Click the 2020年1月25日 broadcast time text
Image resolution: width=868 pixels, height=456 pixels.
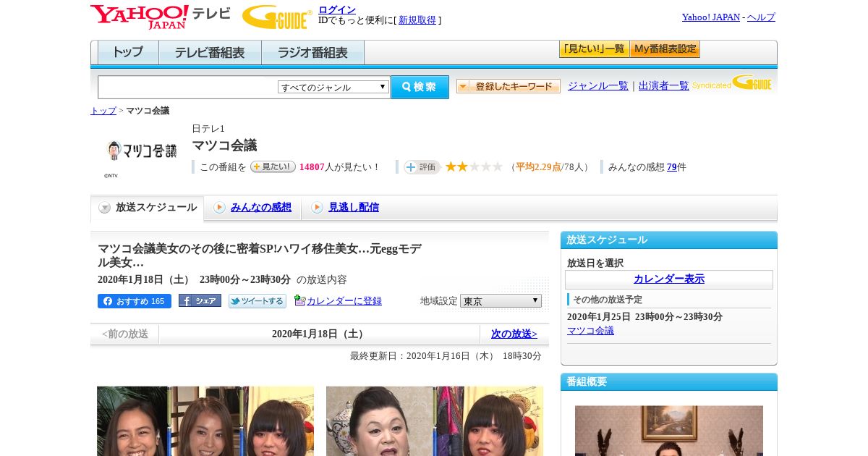pyautogui.click(x=644, y=317)
